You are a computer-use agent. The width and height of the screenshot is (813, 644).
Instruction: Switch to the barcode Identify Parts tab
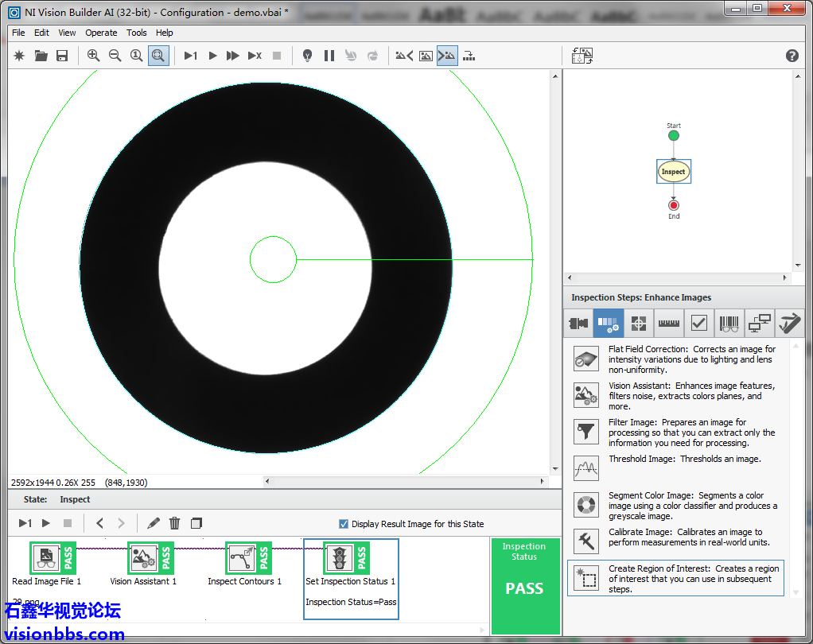tap(729, 324)
